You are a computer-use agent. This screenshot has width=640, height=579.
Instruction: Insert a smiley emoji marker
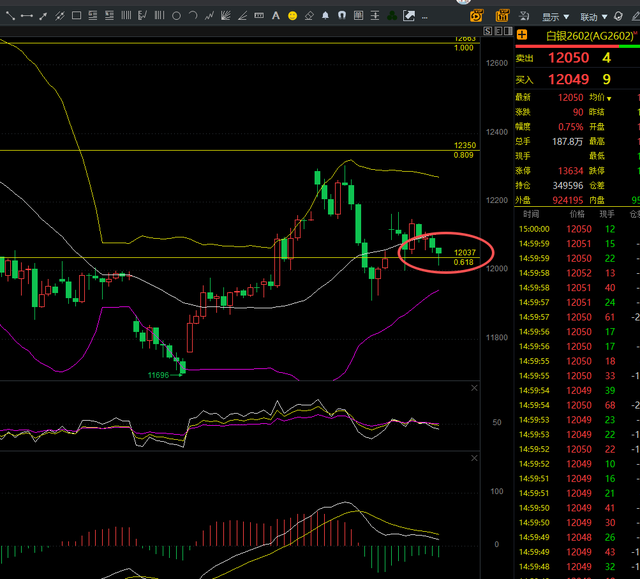point(292,16)
